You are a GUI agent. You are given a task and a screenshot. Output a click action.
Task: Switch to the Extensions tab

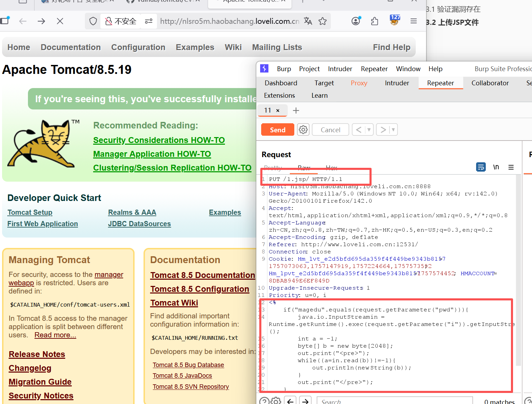279,95
